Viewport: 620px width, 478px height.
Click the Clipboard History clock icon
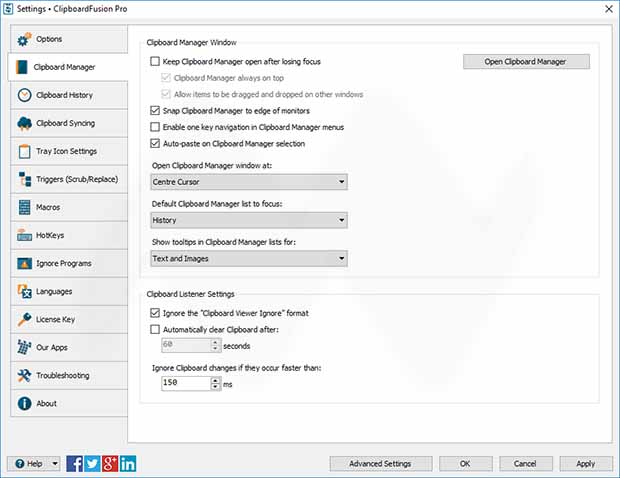click(24, 95)
